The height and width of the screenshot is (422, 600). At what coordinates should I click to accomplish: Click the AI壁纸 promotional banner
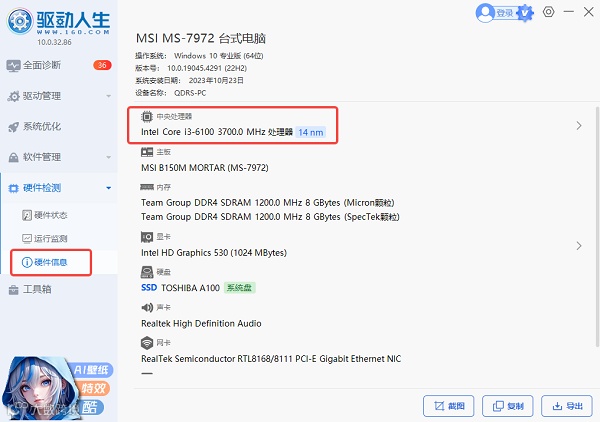pos(57,387)
